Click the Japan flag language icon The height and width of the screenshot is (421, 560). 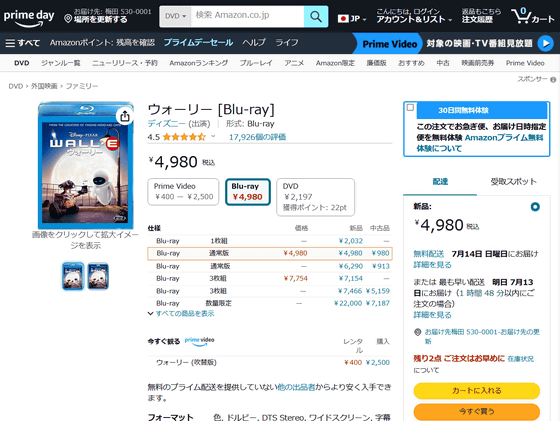click(x=343, y=18)
